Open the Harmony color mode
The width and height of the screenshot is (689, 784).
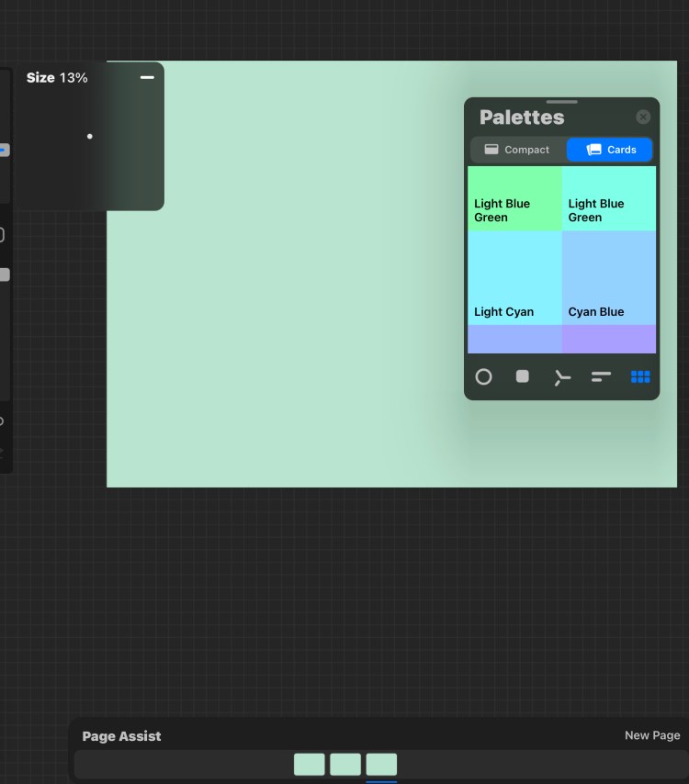pos(562,377)
